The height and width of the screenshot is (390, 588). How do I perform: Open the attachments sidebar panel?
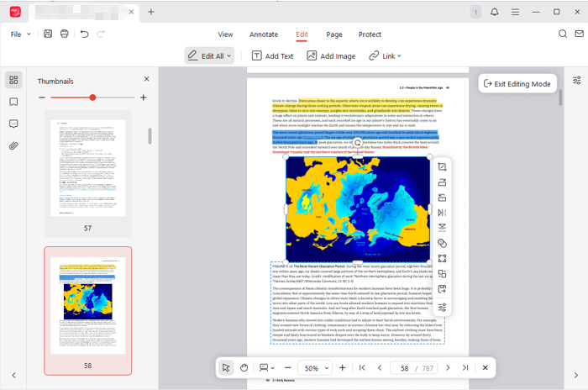13,145
